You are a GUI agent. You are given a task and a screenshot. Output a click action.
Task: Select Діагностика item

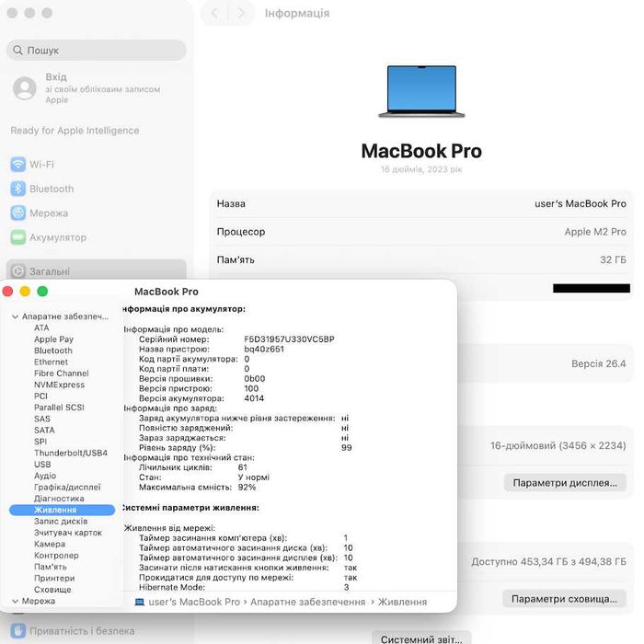tap(59, 499)
